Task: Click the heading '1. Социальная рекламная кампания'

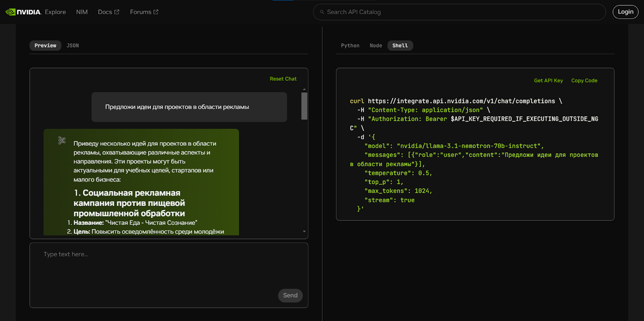Action: point(129,203)
